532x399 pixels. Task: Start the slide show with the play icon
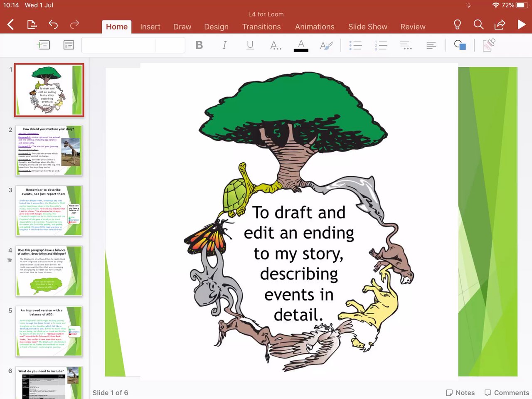pyautogui.click(x=521, y=25)
